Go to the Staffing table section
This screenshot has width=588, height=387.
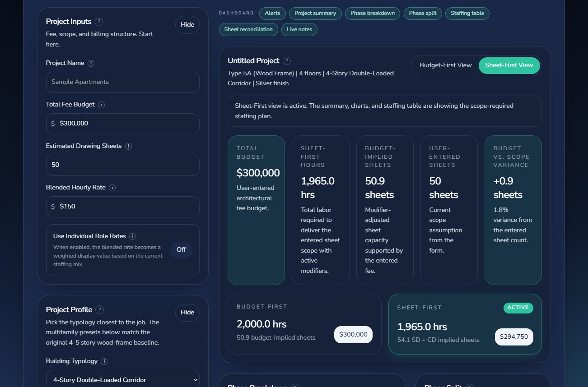pyautogui.click(x=467, y=14)
